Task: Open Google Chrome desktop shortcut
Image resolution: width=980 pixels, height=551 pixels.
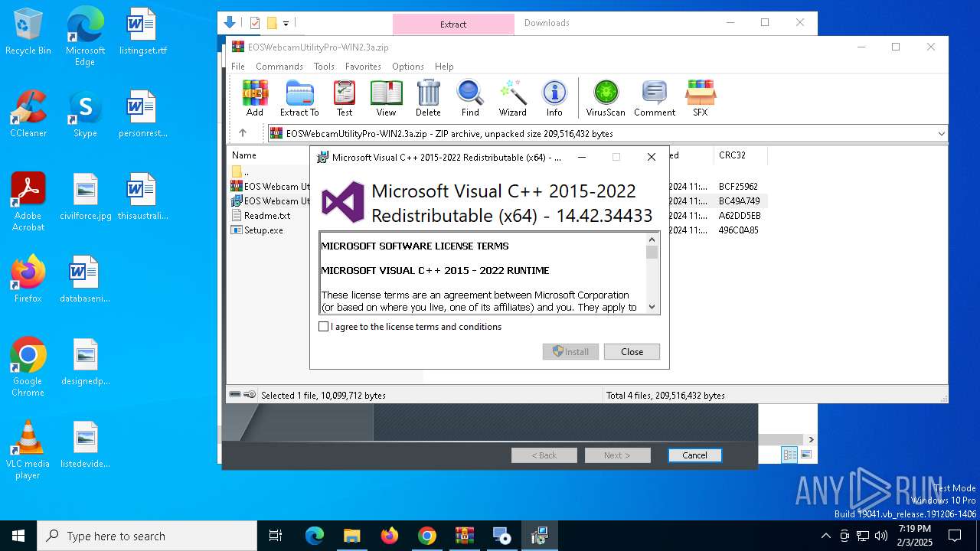Action: pos(28,367)
